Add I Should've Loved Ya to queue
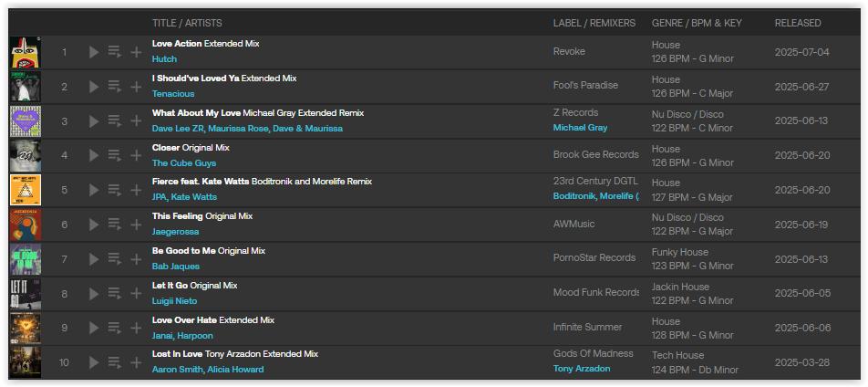The image size is (868, 387). pos(115,87)
